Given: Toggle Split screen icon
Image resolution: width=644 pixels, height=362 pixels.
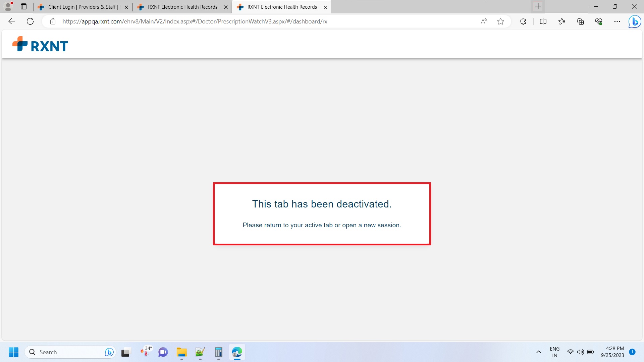Looking at the screenshot, I should [x=543, y=21].
